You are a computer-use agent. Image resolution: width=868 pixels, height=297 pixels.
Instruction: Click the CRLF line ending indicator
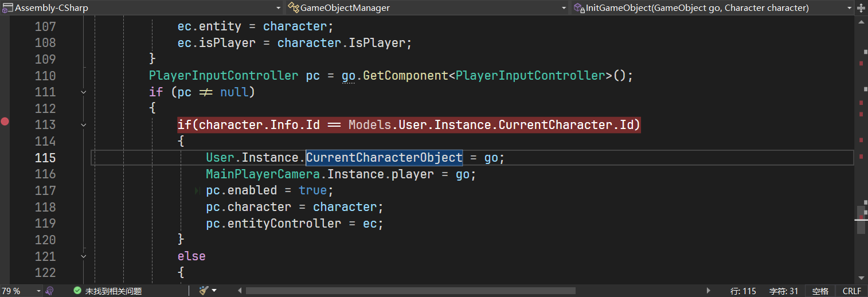click(x=851, y=291)
